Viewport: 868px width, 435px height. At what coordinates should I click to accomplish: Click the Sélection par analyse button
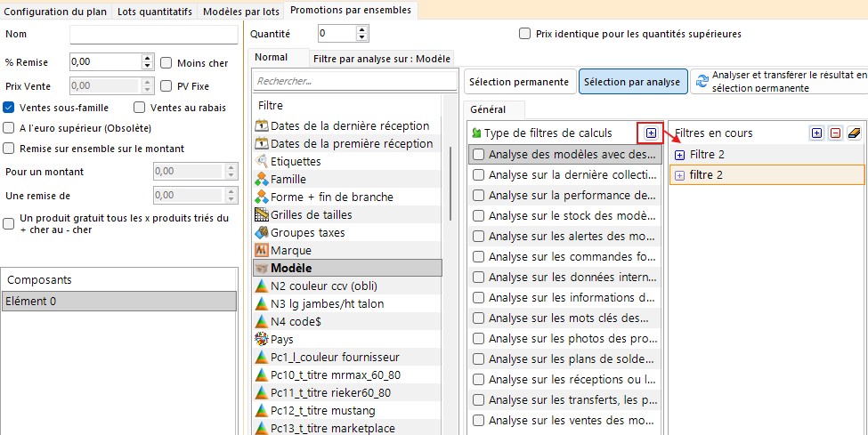click(x=631, y=82)
